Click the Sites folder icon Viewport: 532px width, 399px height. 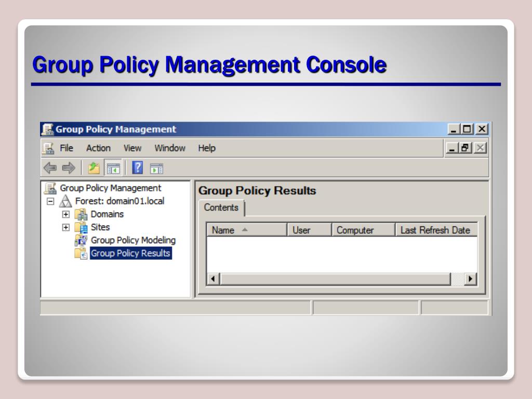81,228
